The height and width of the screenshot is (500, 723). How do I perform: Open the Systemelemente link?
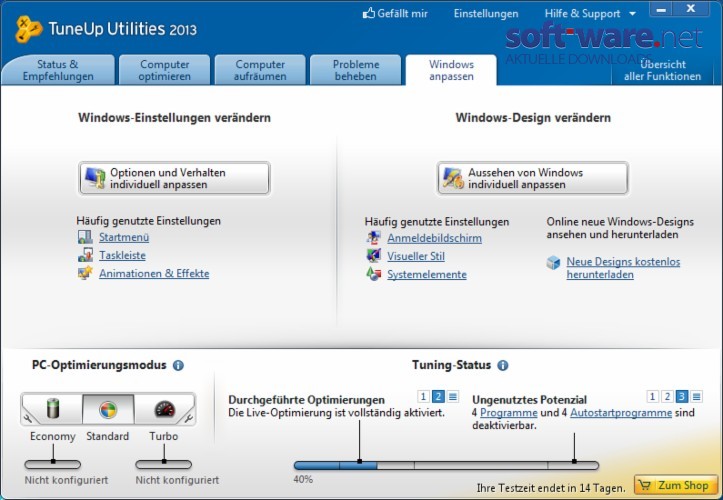tap(427, 274)
